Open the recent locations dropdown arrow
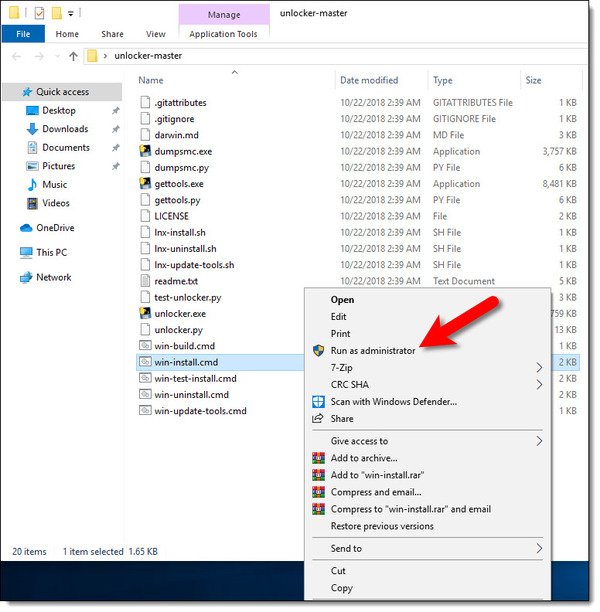This screenshot has height=612, width=600. [x=57, y=57]
